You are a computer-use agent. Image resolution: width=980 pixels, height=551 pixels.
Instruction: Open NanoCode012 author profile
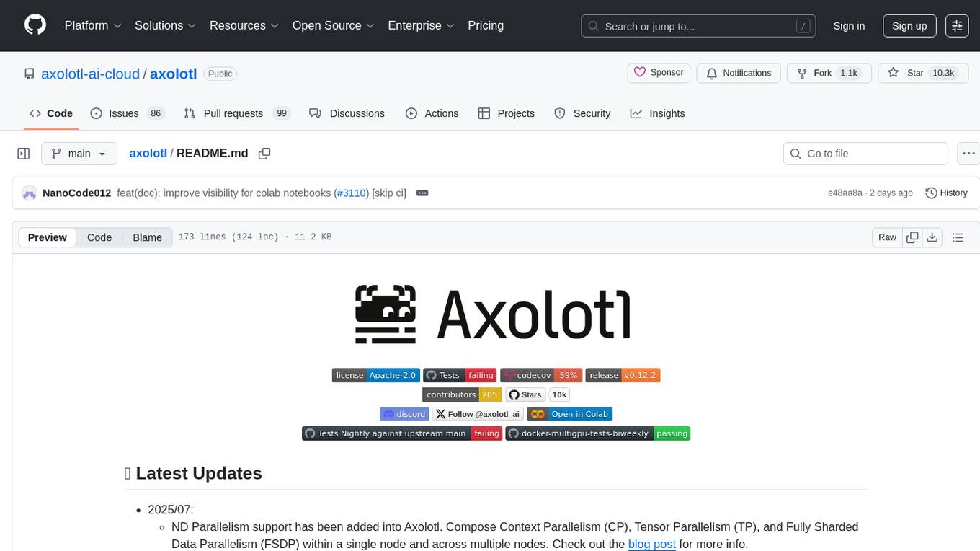[x=77, y=193]
